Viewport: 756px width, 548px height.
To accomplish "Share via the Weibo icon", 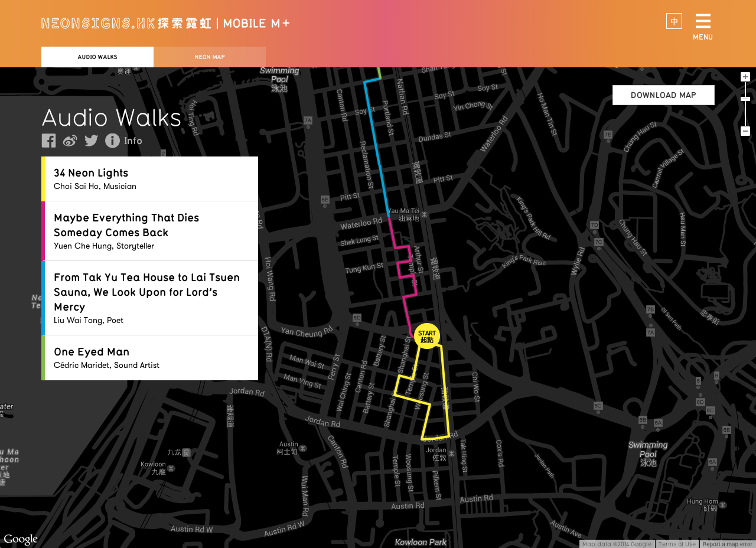I will [x=70, y=141].
